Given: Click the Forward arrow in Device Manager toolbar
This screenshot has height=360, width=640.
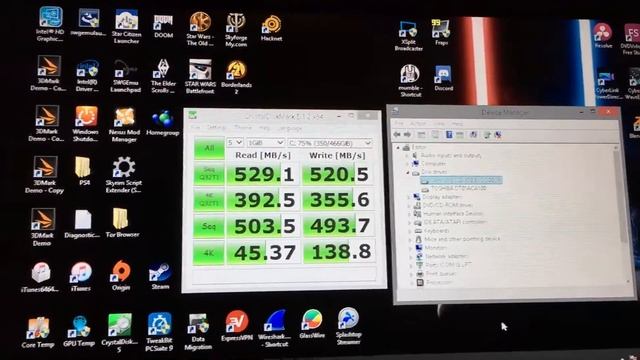Looking at the screenshot, I should [x=407, y=135].
